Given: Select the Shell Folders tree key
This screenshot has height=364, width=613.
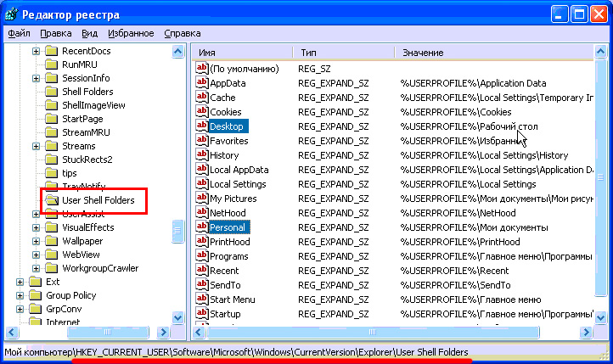Looking at the screenshot, I should coord(87,92).
